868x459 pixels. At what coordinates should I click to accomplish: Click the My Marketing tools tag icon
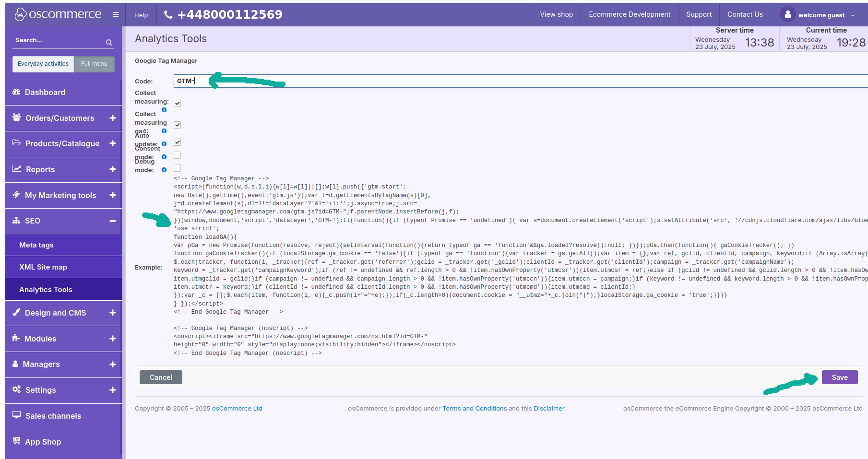[x=16, y=195]
